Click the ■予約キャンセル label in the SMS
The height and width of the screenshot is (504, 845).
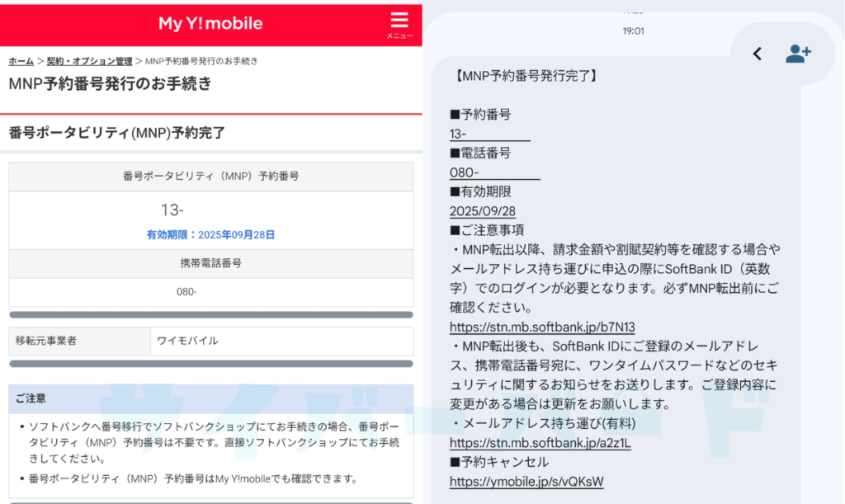click(499, 462)
